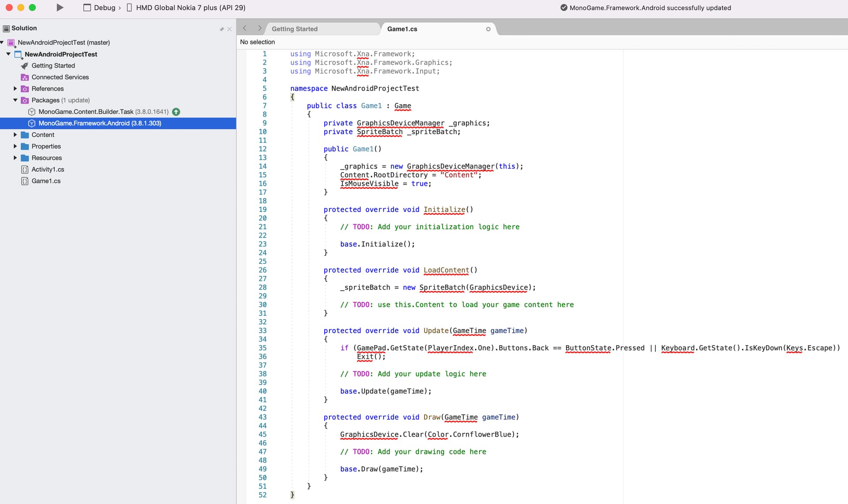
Task: Select the Getting Started tab
Action: coord(294,29)
